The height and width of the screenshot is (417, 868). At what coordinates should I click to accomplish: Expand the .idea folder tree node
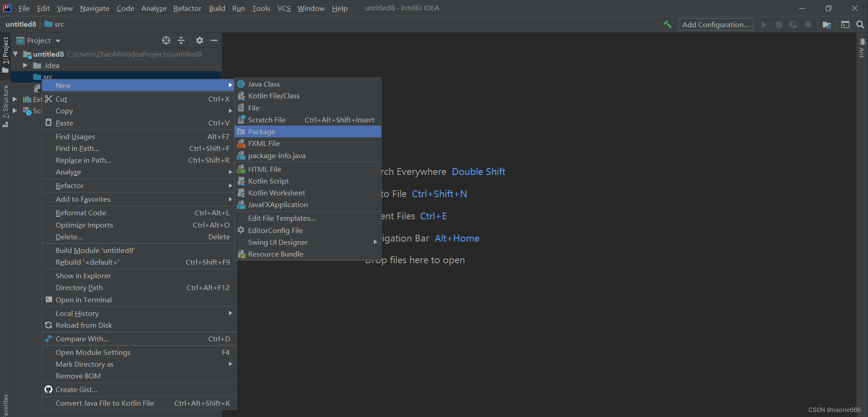(x=25, y=65)
